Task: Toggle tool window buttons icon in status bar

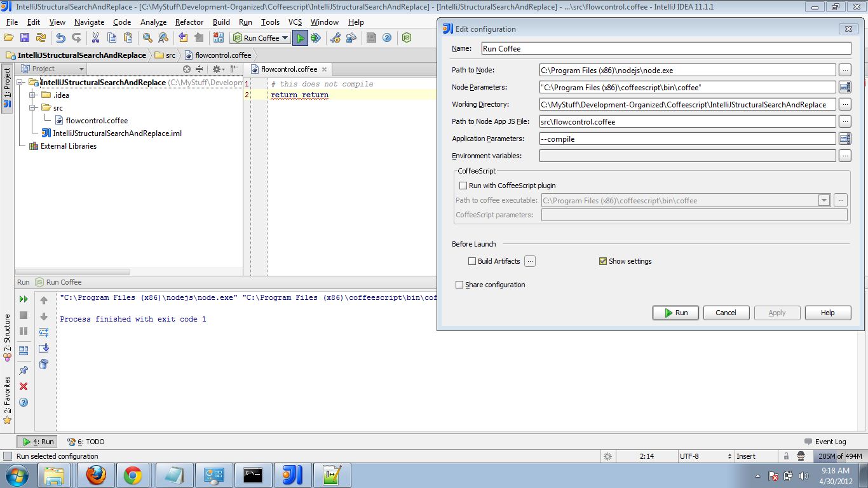Action: pyautogui.click(x=8, y=456)
